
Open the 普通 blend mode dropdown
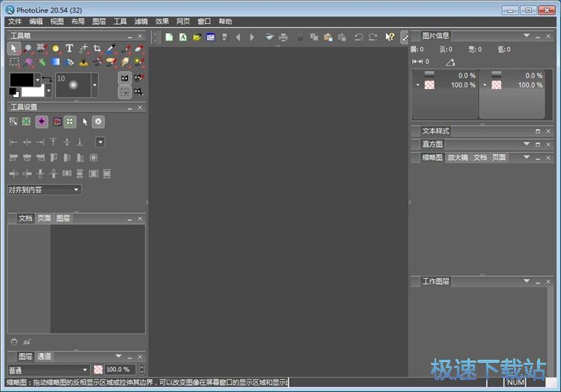coord(49,370)
